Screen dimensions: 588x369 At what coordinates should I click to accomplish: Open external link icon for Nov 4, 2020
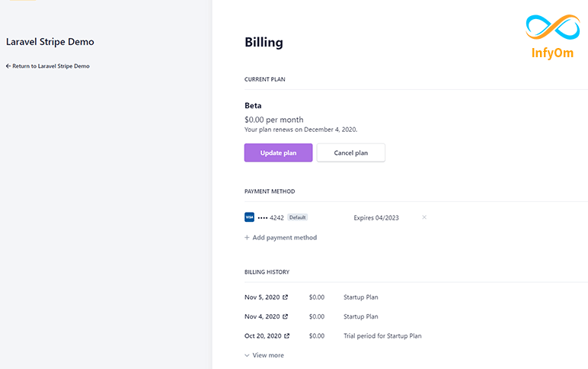click(x=285, y=316)
